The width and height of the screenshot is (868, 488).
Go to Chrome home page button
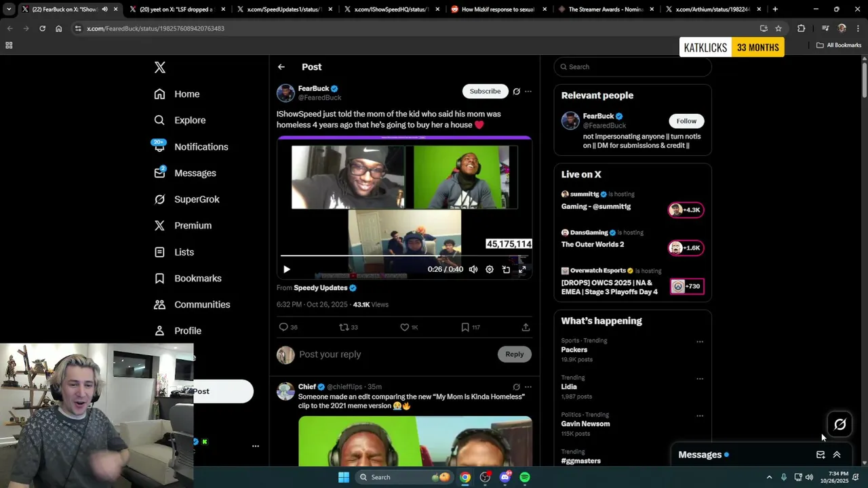[59, 28]
